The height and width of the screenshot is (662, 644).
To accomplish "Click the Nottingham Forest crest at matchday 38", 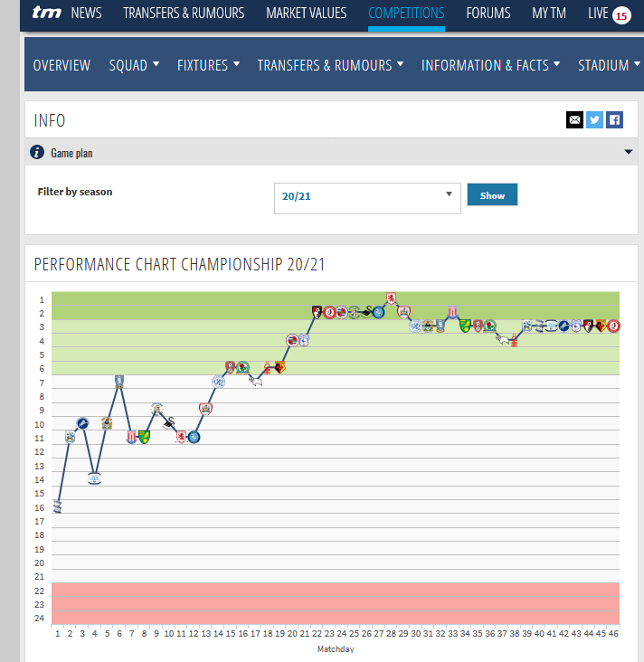I will [x=514, y=342].
